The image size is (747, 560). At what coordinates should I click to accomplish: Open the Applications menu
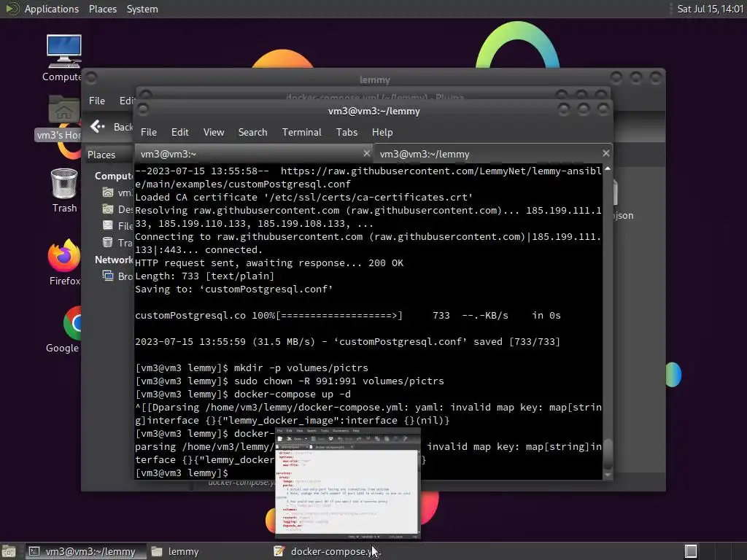click(52, 9)
